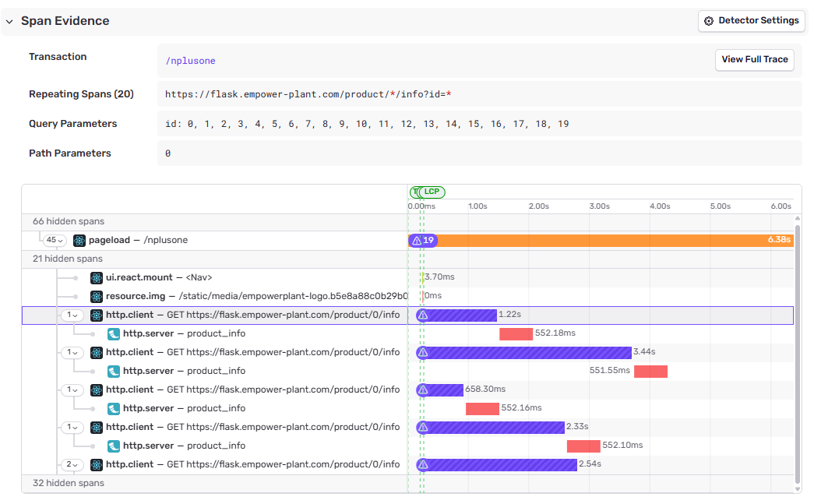Click the Flask icon by the 552.10ms http.server
The width and height of the screenshot is (814, 504).
click(x=114, y=446)
